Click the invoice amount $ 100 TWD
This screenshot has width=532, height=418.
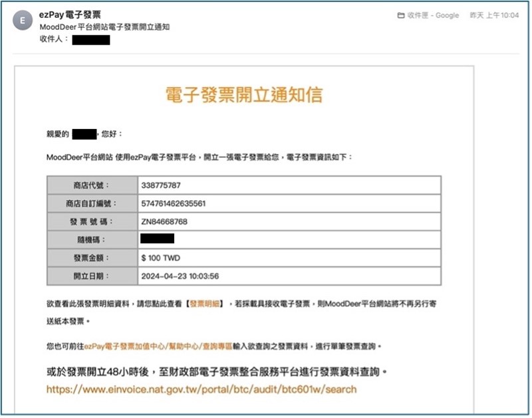pos(161,257)
